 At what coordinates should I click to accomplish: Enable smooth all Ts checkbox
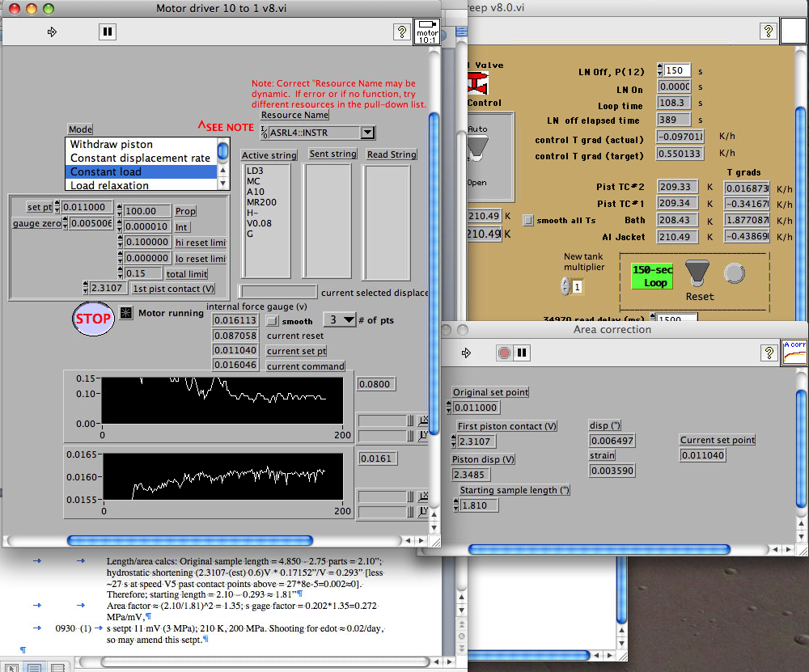coord(528,220)
